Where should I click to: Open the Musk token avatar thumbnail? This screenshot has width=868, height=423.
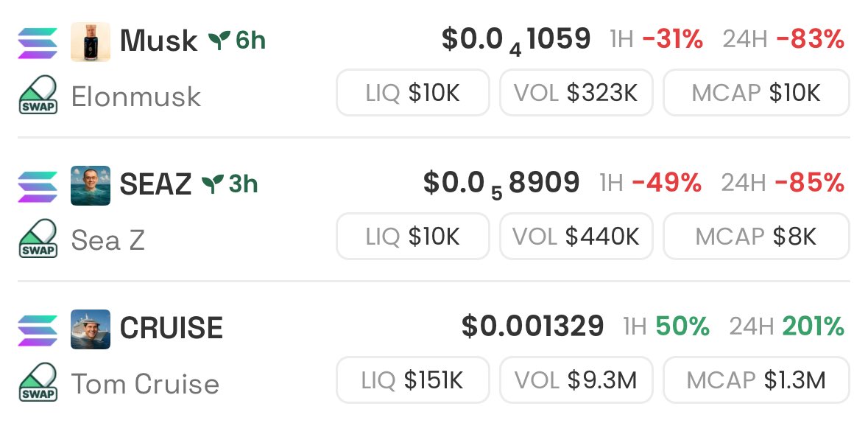tap(91, 42)
